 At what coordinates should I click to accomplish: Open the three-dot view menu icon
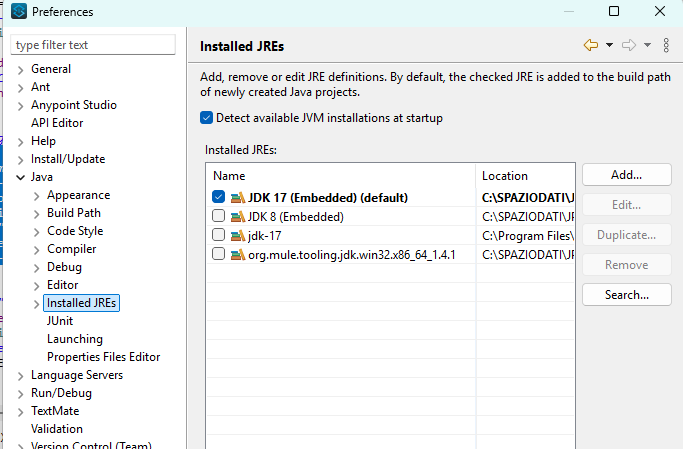(667, 45)
